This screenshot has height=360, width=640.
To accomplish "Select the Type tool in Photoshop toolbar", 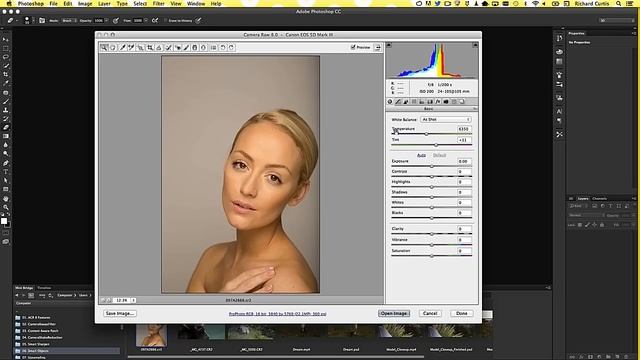I will [6, 171].
